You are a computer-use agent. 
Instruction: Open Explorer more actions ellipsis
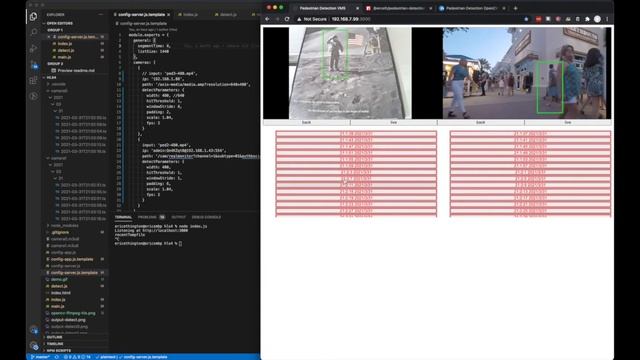tap(101, 15)
